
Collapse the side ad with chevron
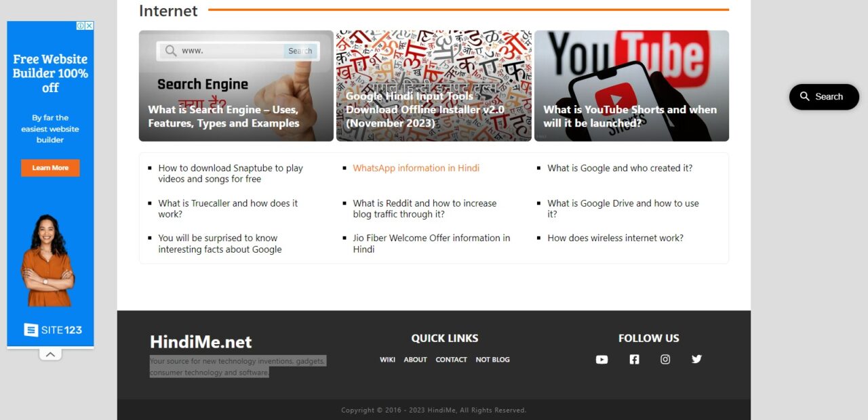[x=50, y=354]
